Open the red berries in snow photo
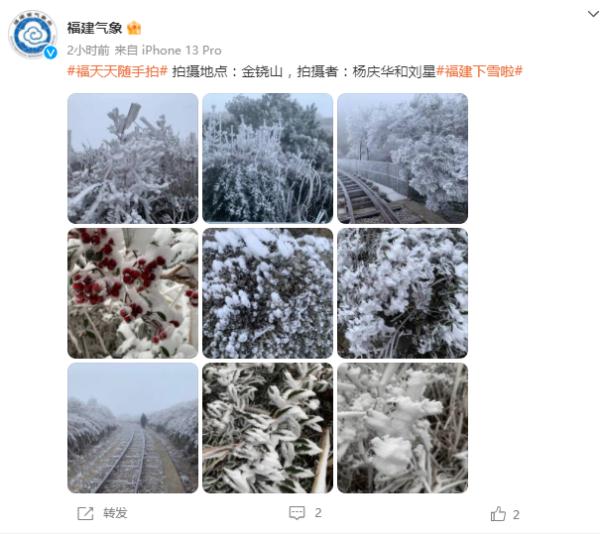This screenshot has width=600, height=534. [133, 293]
